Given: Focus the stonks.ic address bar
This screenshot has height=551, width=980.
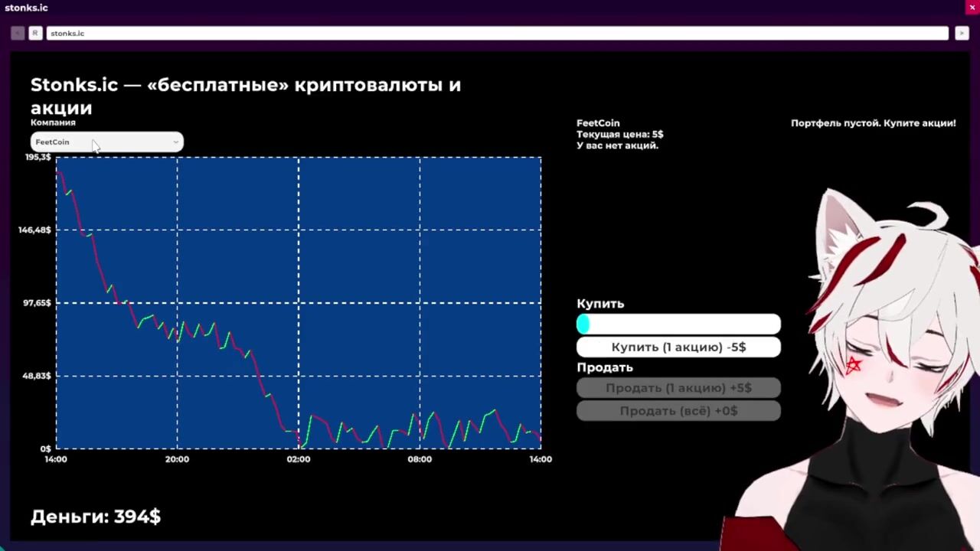Looking at the screenshot, I should pyautogui.click(x=498, y=33).
